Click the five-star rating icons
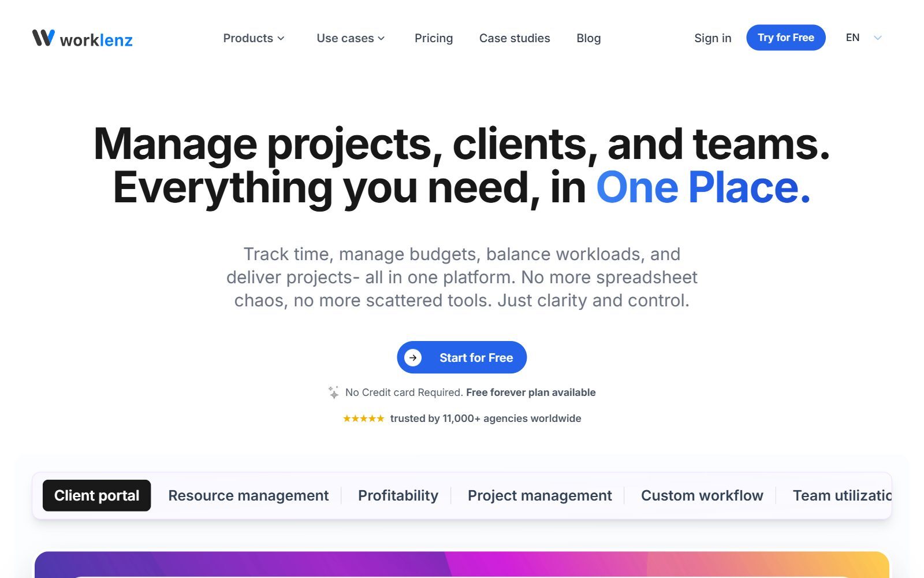This screenshot has height=578, width=924. [x=363, y=418]
